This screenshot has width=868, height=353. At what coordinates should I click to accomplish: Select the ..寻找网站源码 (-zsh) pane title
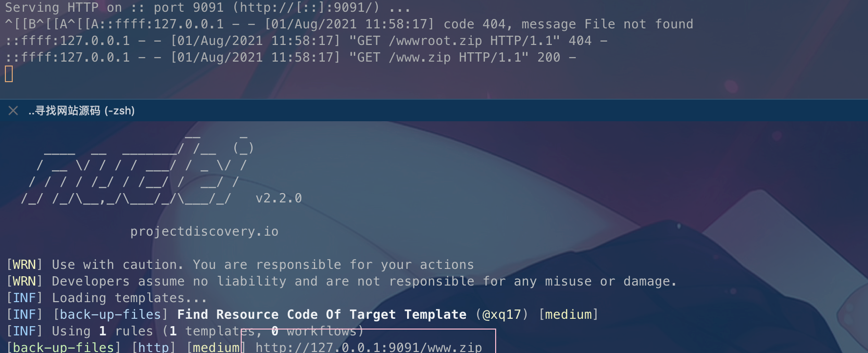(81, 111)
